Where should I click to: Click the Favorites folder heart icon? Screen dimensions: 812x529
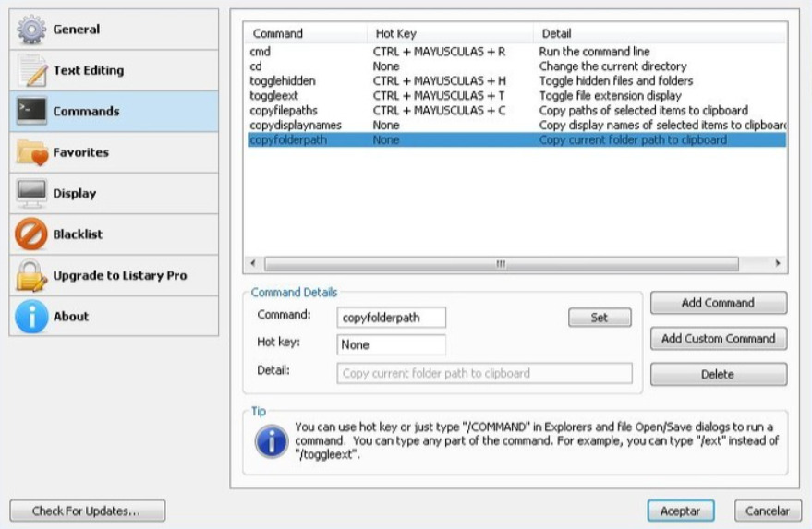32,152
